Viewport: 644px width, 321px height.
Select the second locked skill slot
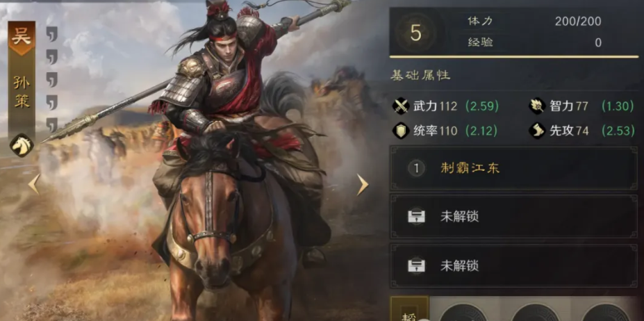pyautogui.click(x=513, y=265)
